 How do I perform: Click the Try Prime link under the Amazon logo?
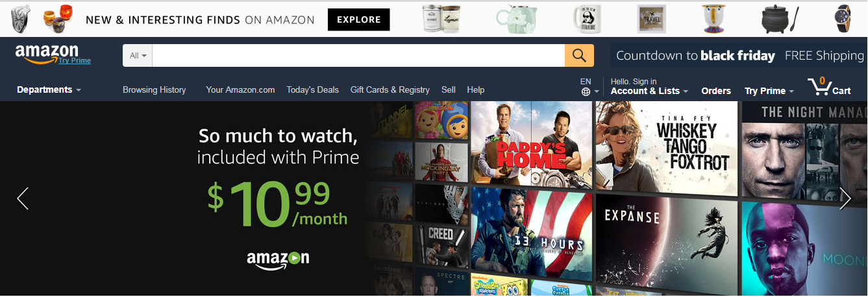(x=75, y=61)
